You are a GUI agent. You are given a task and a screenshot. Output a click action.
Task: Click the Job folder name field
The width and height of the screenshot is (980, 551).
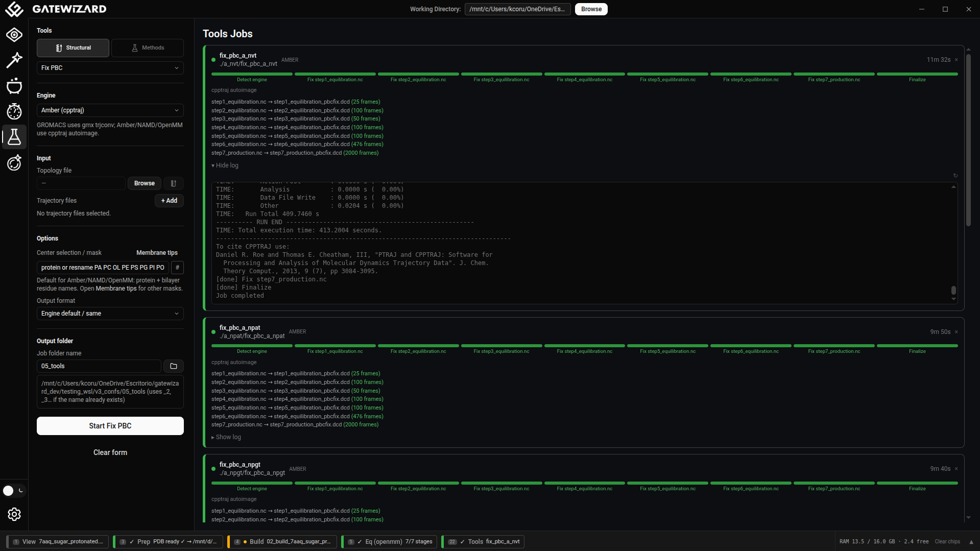99,366
